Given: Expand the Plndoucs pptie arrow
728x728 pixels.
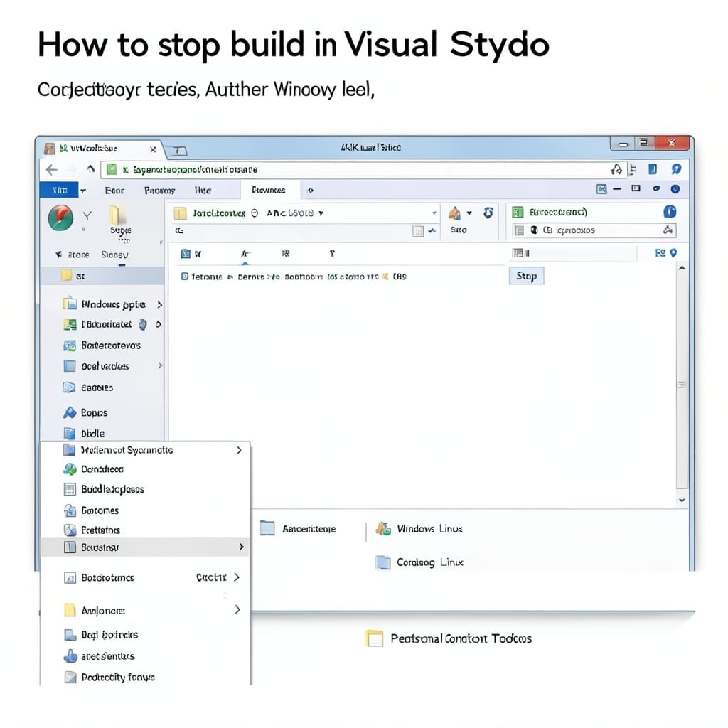Looking at the screenshot, I should [159, 304].
